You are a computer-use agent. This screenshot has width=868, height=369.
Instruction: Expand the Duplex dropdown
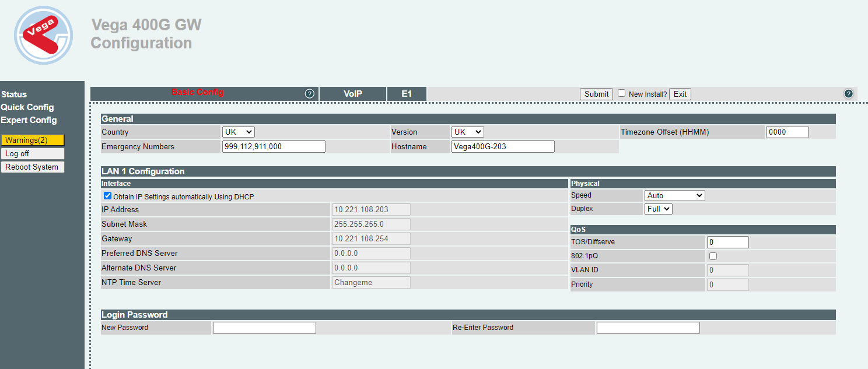coord(658,209)
